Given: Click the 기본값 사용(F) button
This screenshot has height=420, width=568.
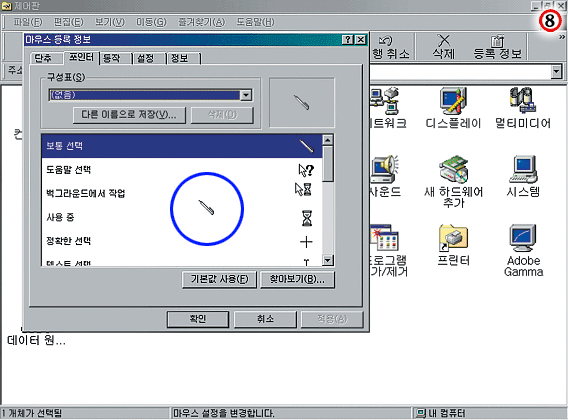Looking at the screenshot, I should [220, 279].
